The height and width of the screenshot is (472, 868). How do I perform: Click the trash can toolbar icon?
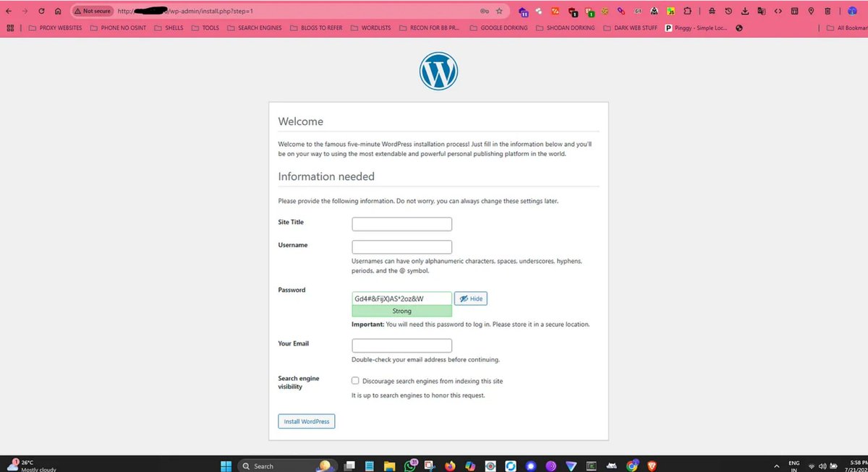827,11
